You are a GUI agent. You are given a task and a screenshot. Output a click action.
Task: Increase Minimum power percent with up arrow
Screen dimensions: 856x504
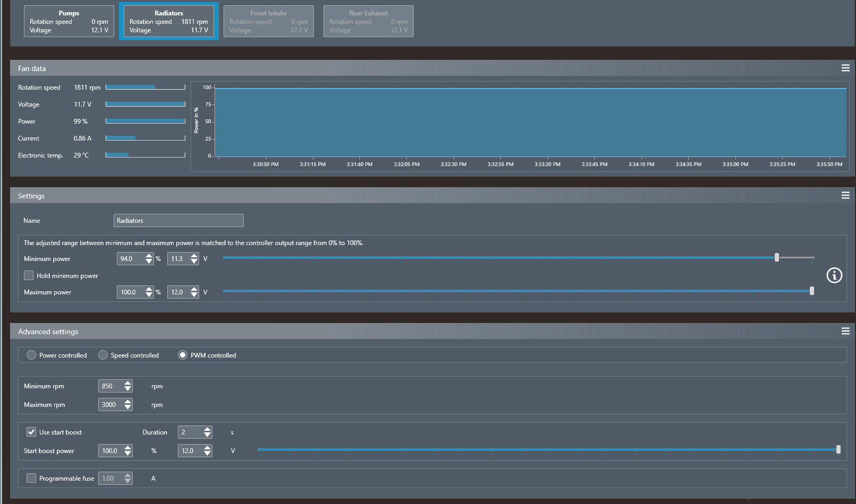149,256
